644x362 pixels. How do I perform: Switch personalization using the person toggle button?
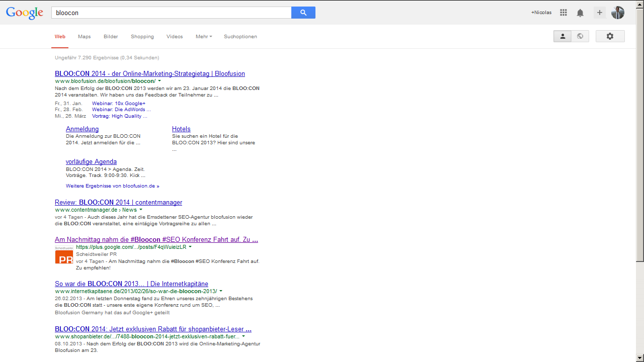[x=562, y=36]
